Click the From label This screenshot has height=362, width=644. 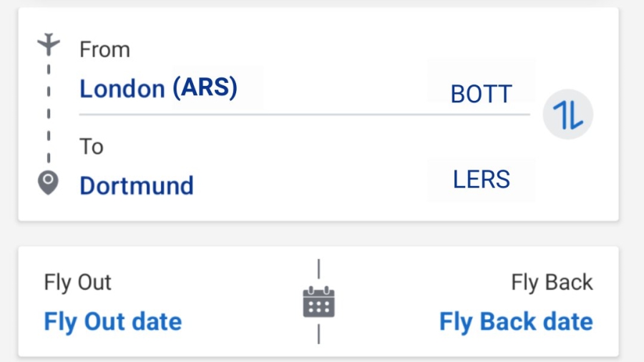pos(104,49)
